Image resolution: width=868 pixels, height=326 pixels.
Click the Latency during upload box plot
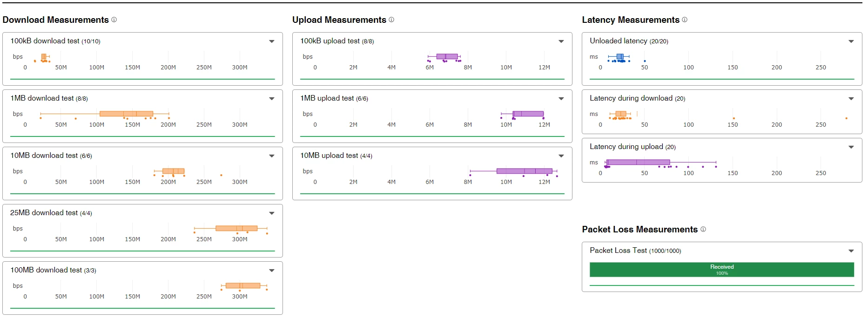tap(638, 162)
